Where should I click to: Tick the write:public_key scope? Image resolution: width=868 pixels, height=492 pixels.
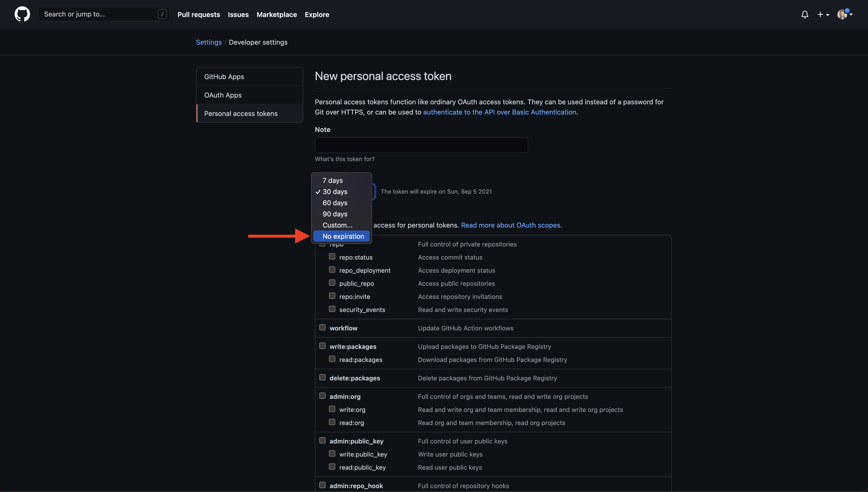332,454
